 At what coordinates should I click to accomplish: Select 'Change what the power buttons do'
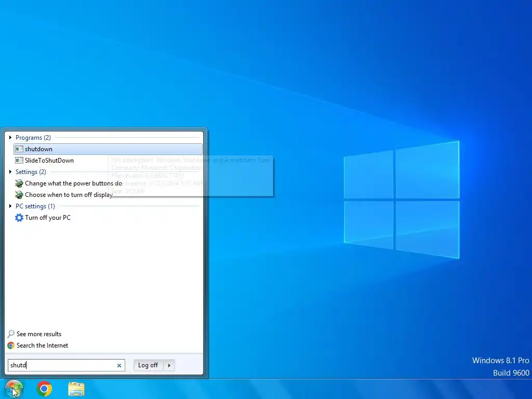(x=73, y=183)
